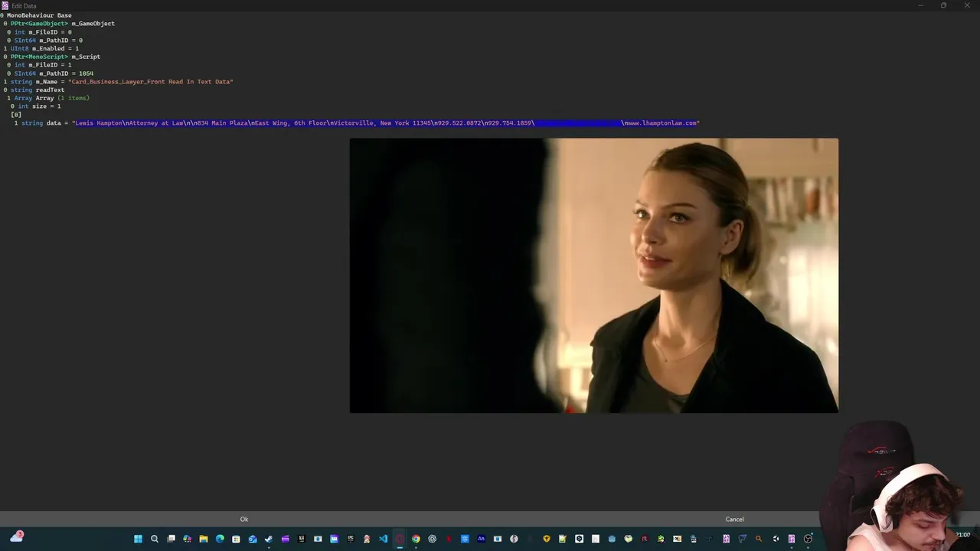The width and height of the screenshot is (980, 551).
Task: Click the [0] array index line
Action: [x=16, y=115]
